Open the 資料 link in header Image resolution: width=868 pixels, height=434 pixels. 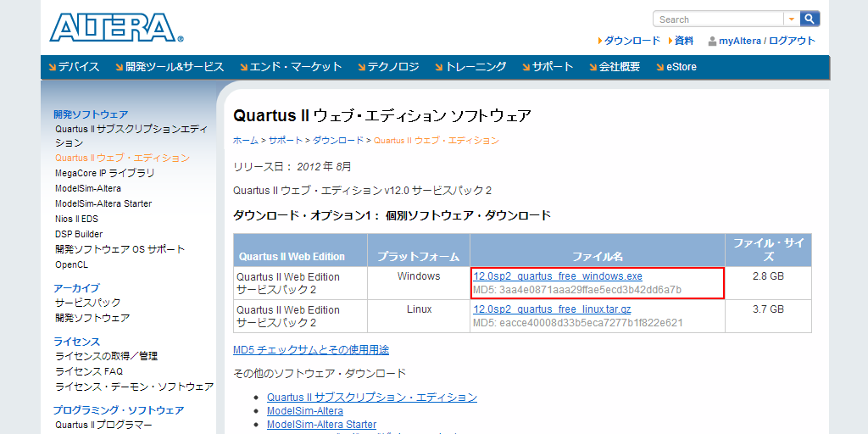pos(684,41)
